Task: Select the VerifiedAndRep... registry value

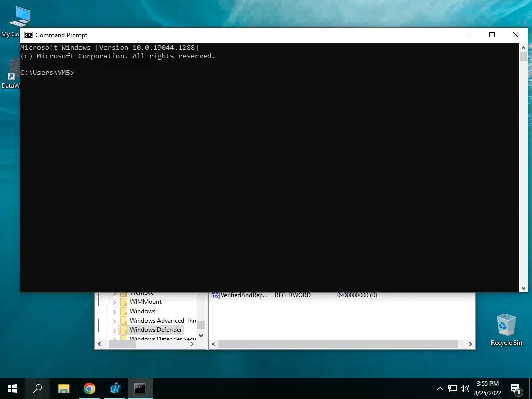Action: click(244, 295)
